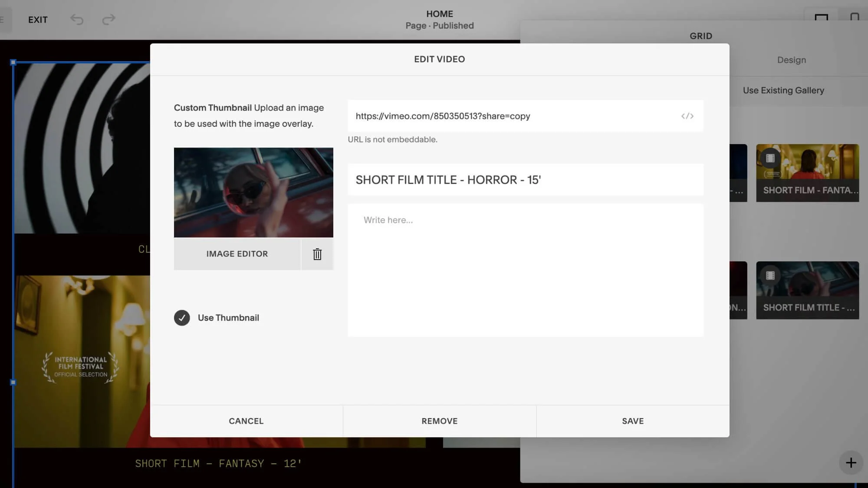Image resolution: width=868 pixels, height=488 pixels.
Task: Switch to mobile view icon
Action: coord(854,17)
